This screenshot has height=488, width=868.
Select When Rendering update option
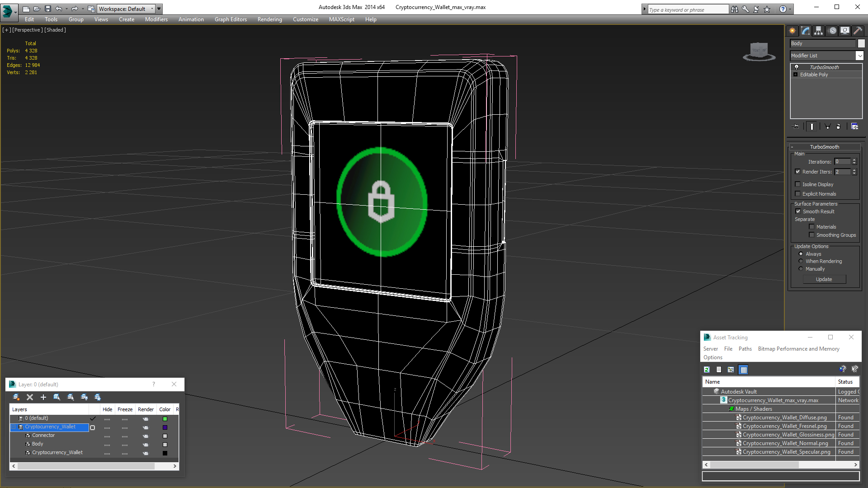click(801, 261)
